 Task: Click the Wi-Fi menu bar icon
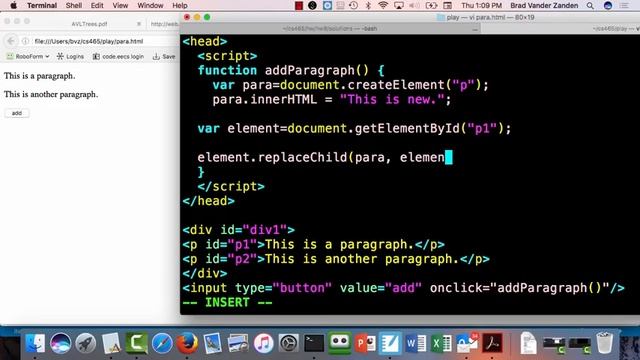click(383, 5)
